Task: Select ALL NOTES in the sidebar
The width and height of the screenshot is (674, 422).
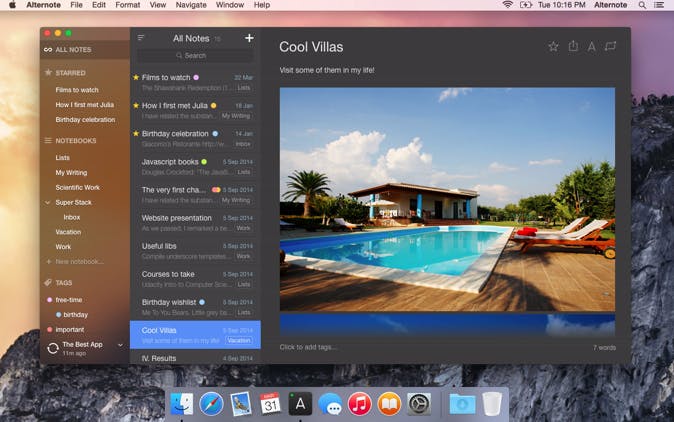Action: pyautogui.click(x=74, y=50)
